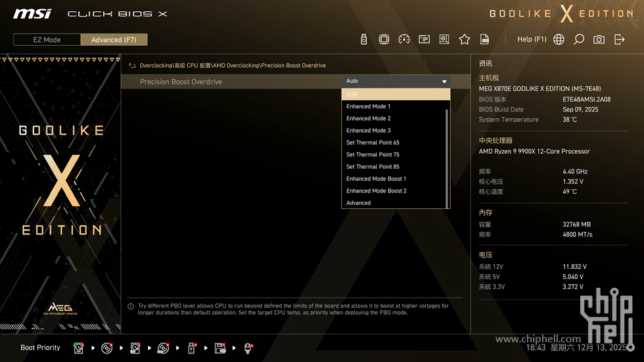Click the Help (F1) button
Image resolution: width=644 pixels, height=362 pixels.
532,39
